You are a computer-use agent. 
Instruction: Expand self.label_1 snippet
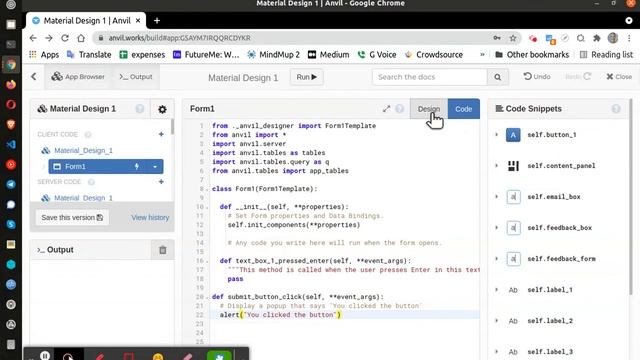(496, 290)
